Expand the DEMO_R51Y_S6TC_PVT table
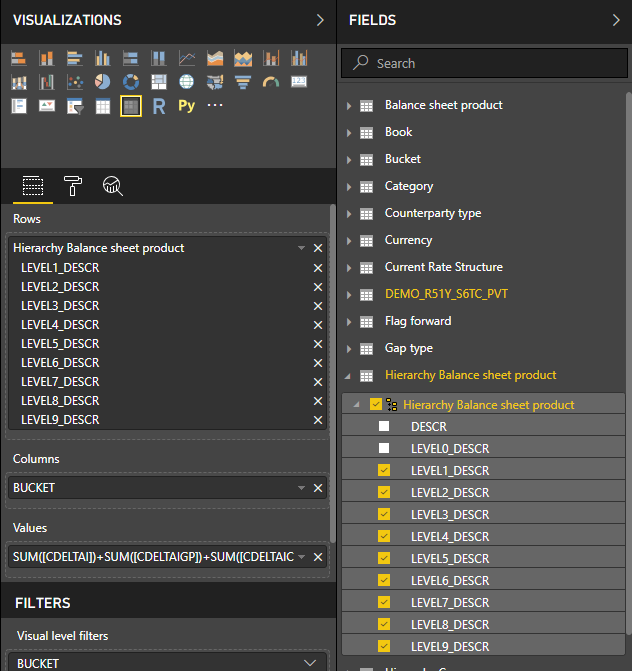 (x=349, y=294)
